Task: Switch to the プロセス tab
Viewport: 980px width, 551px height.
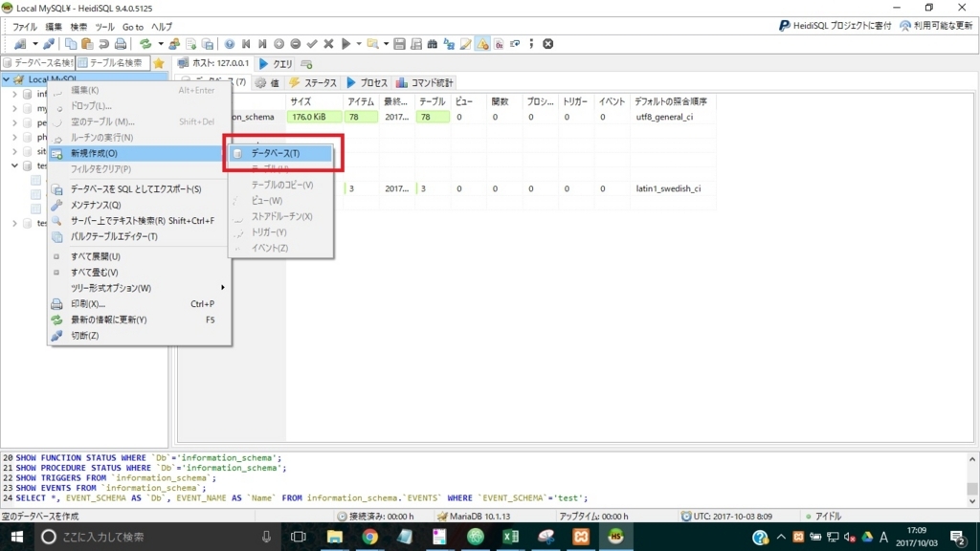Action: (367, 82)
